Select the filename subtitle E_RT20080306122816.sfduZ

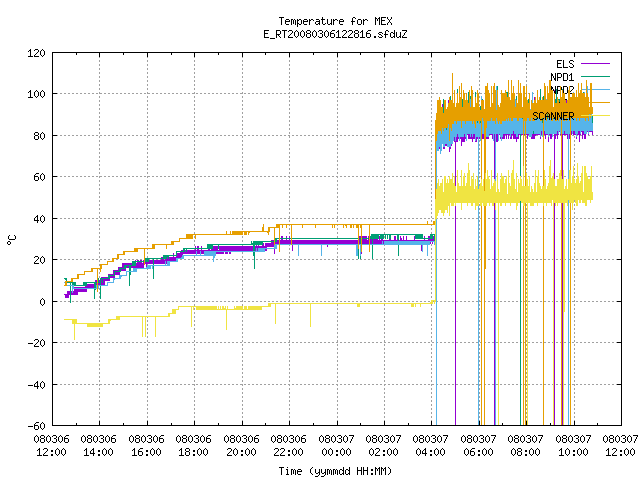click(x=335, y=34)
